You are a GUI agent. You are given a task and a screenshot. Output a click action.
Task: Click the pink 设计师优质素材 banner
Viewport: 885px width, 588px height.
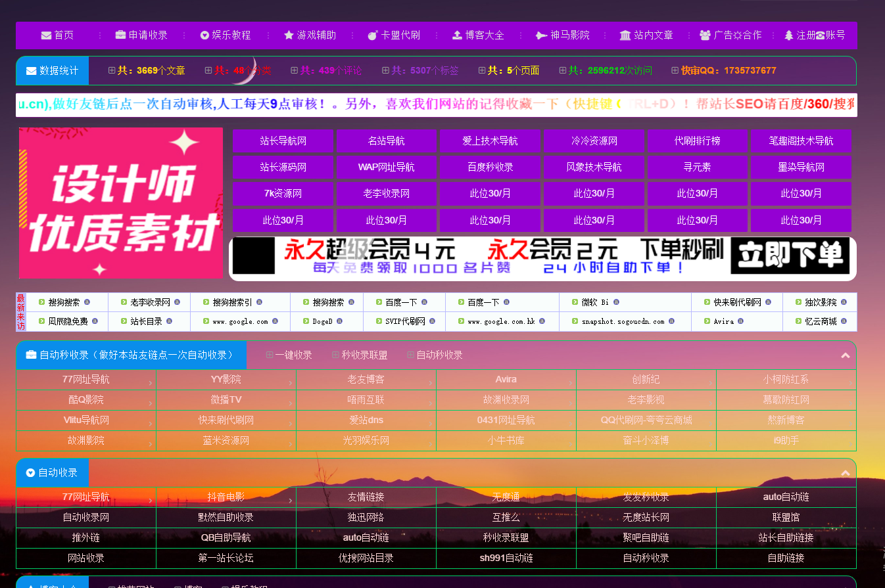click(x=120, y=202)
